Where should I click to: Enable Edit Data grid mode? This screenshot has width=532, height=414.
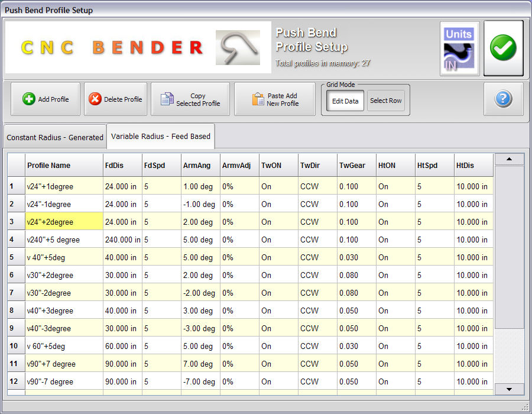(x=345, y=101)
